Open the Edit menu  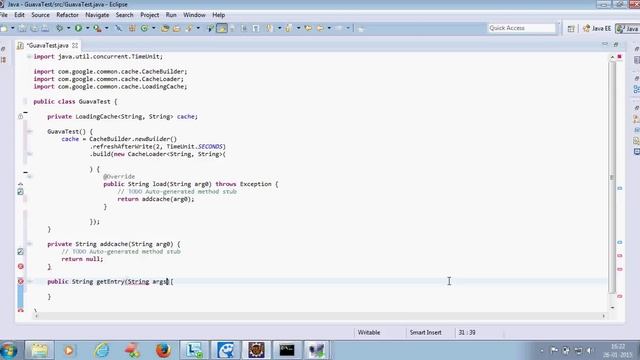coord(19,15)
